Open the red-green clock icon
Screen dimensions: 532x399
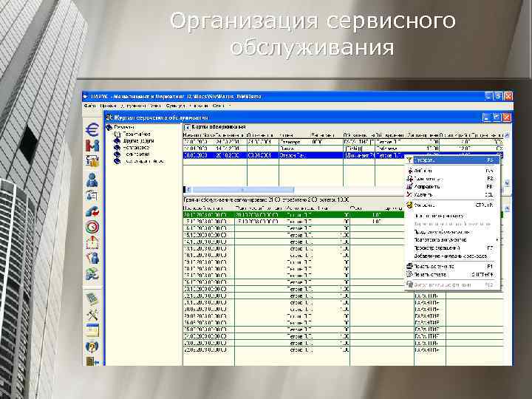tap(92, 227)
